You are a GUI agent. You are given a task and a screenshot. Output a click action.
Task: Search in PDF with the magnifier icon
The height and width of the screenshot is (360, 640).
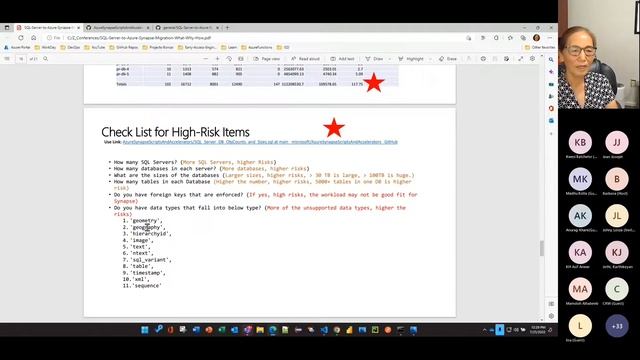click(46, 59)
